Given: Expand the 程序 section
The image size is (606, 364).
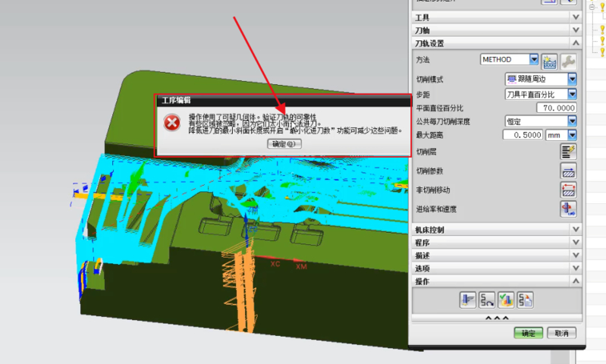Looking at the screenshot, I should [497, 242].
